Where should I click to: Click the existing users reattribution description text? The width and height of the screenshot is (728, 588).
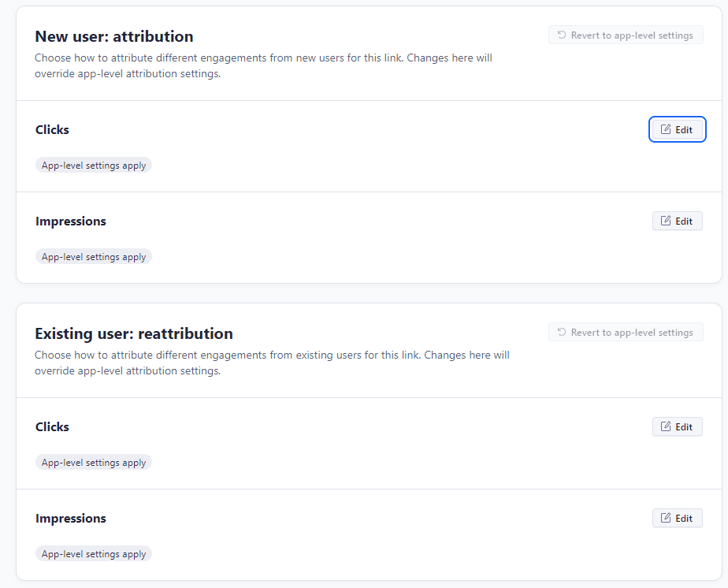pyautogui.click(x=272, y=363)
